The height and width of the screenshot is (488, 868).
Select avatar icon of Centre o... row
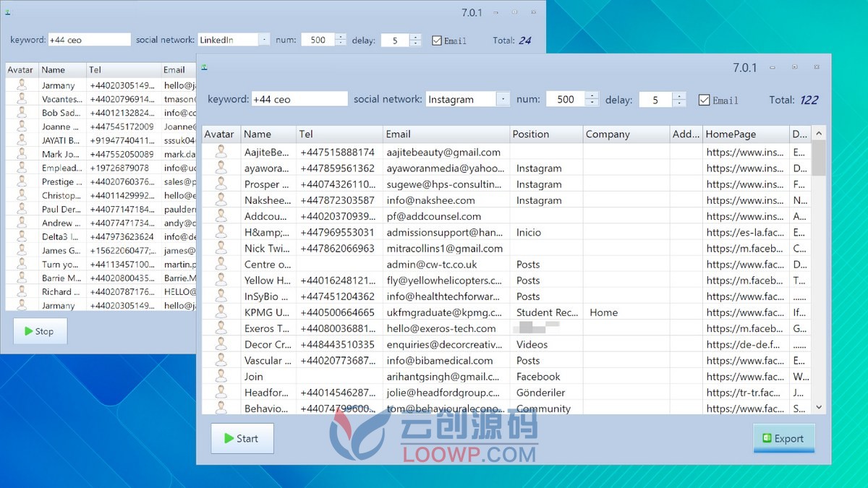click(x=221, y=264)
